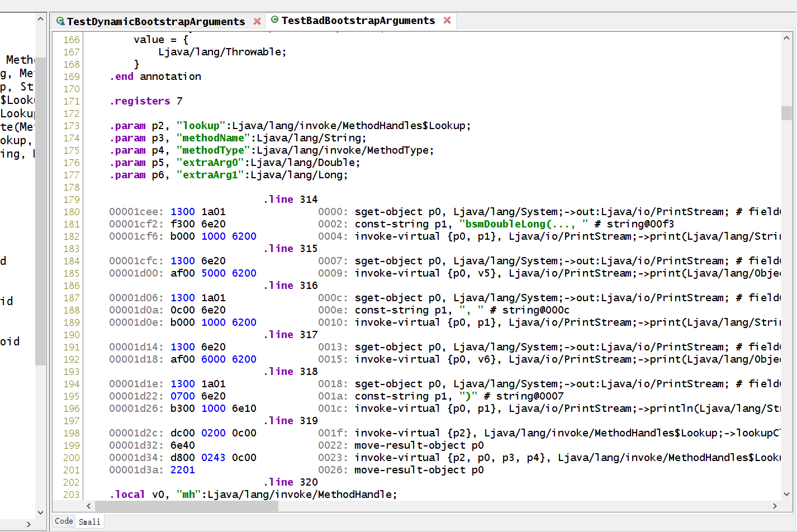The height and width of the screenshot is (532, 797).
Task: Click address 00001d00
Action: click(136, 273)
